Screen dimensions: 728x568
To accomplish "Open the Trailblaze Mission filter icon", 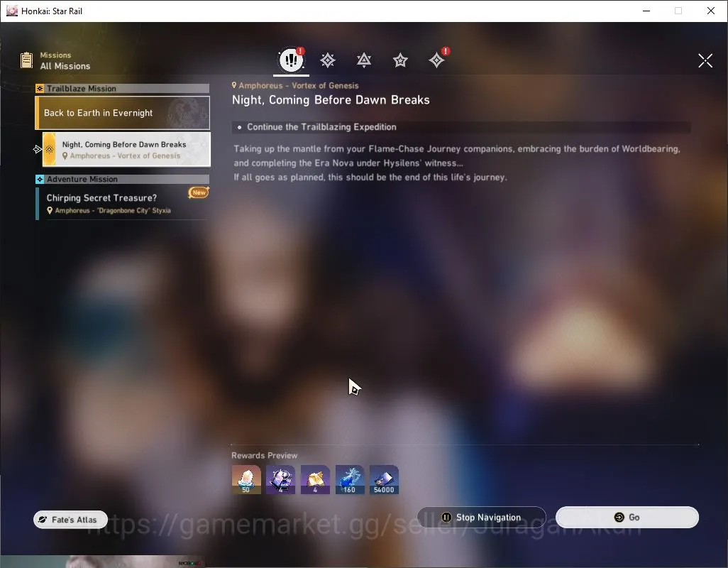I will 328,60.
